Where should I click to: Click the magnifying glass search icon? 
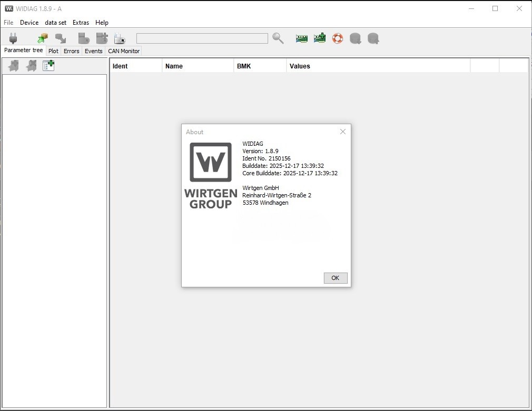pyautogui.click(x=278, y=38)
